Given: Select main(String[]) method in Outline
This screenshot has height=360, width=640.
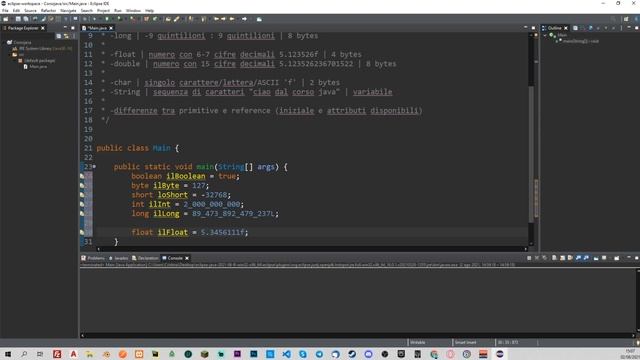Looking at the screenshot, I should pyautogui.click(x=578, y=41).
